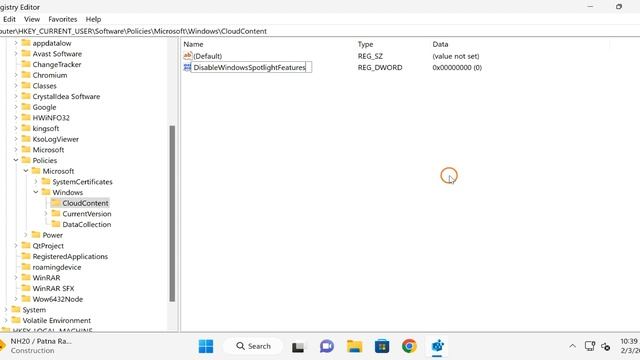The height and width of the screenshot is (360, 640).
Task: Select the Volatile Environment folder icon
Action: [16, 320]
